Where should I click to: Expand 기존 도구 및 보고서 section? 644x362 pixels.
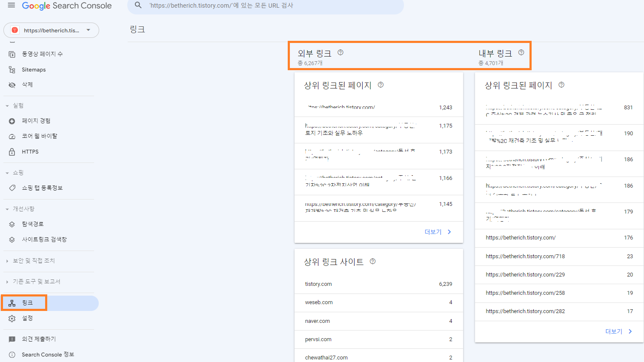tap(33, 282)
